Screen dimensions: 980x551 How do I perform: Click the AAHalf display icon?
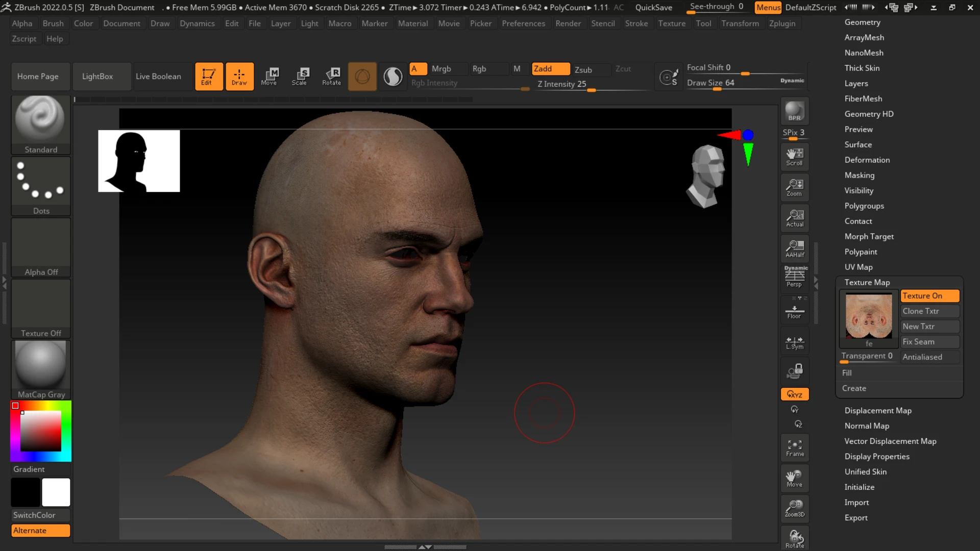pos(795,248)
